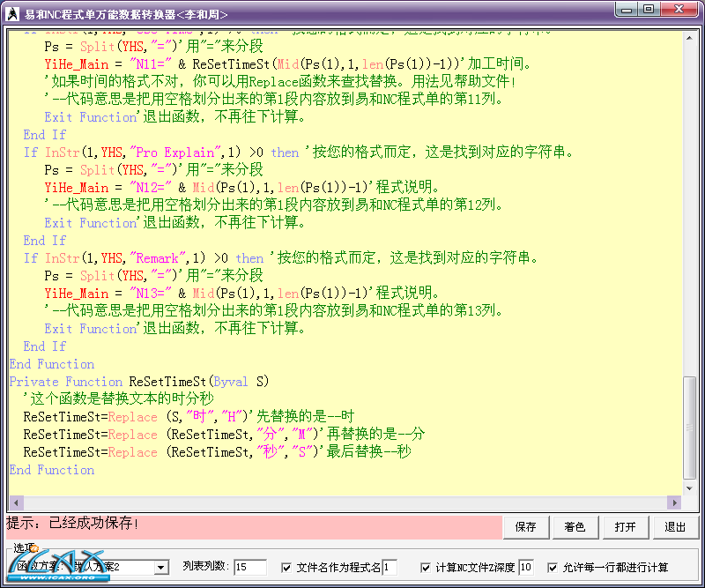The image size is (705, 588).
Task: Click the comment about 第12列
Action: pos(273,205)
